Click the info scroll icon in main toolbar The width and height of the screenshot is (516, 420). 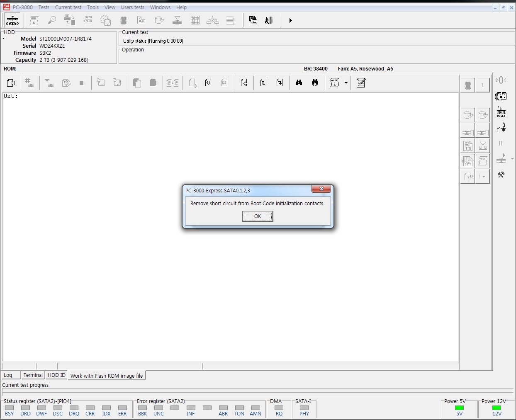[34, 20]
